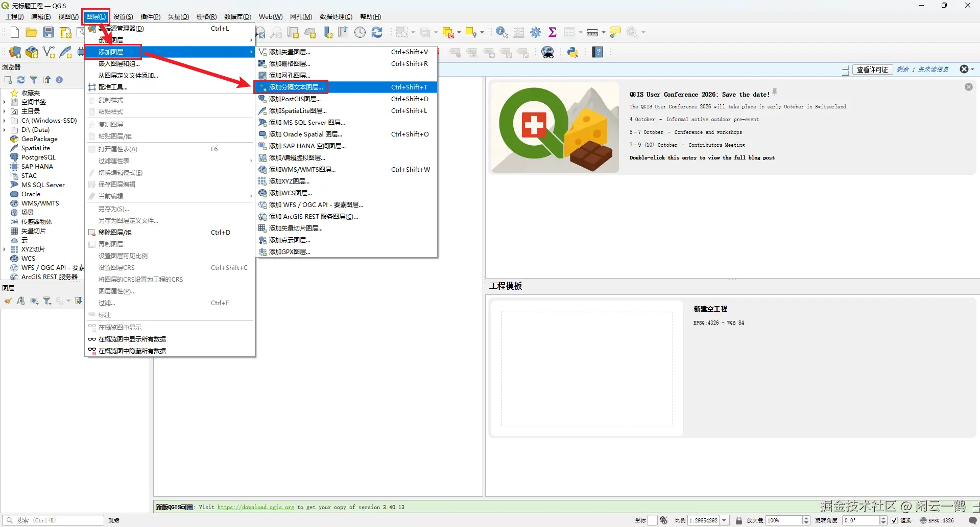This screenshot has height=527, width=980.
Task: Open the Python console
Action: point(572,52)
